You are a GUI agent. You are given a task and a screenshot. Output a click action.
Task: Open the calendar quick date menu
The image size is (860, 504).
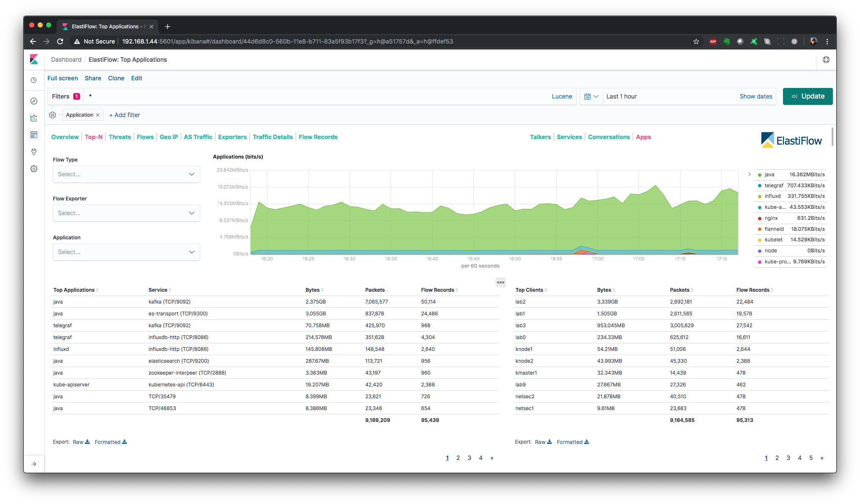click(x=591, y=96)
